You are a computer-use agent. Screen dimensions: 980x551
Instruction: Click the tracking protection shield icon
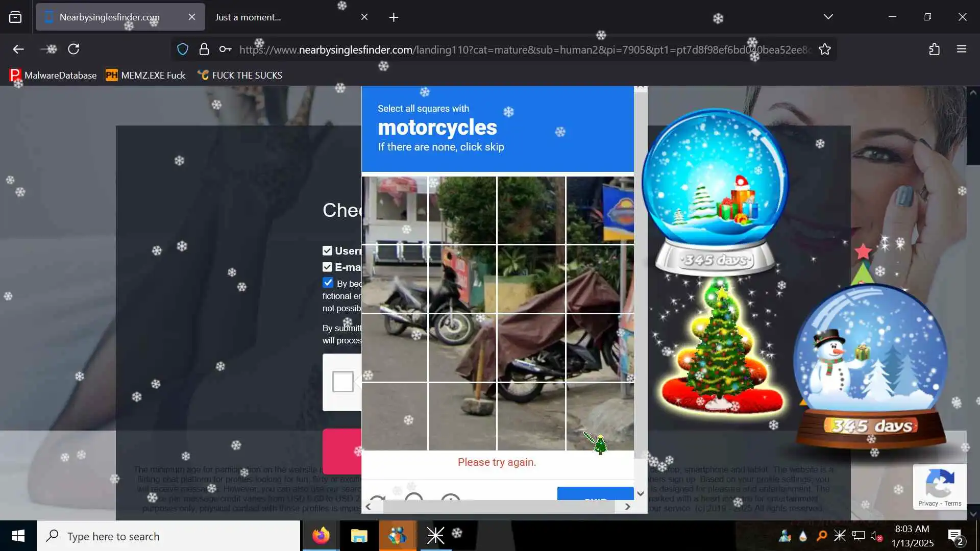click(x=183, y=49)
